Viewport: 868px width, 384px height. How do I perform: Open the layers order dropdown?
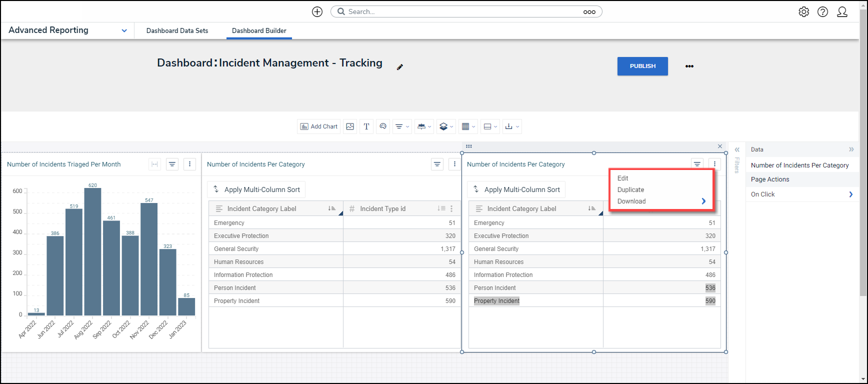446,126
